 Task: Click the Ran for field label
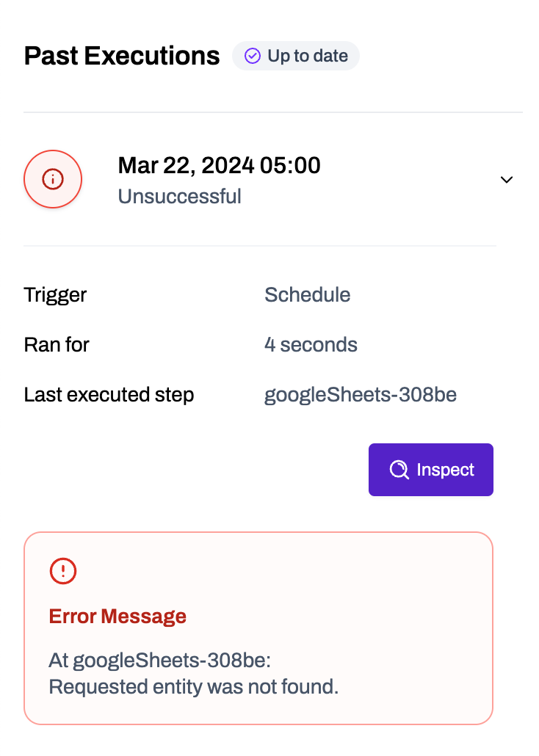click(57, 345)
